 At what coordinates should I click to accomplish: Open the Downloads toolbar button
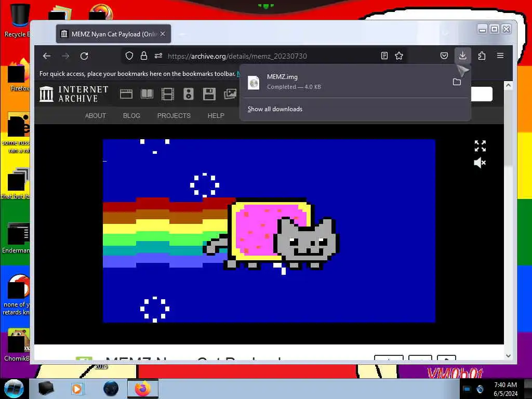462,56
